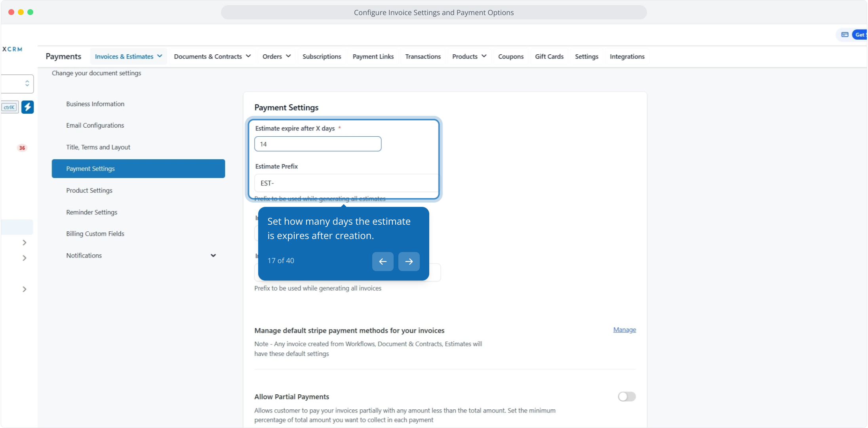Open the Documents & Contracts dropdown
868x428 pixels.
[x=212, y=57]
